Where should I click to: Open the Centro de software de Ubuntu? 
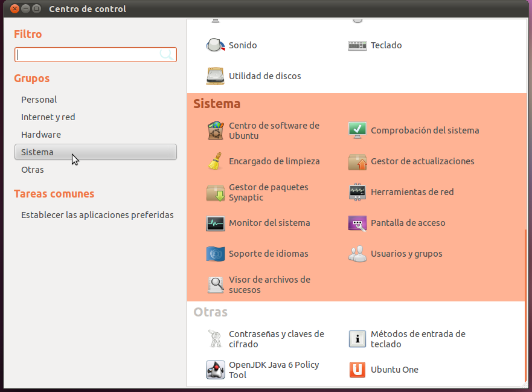273,130
